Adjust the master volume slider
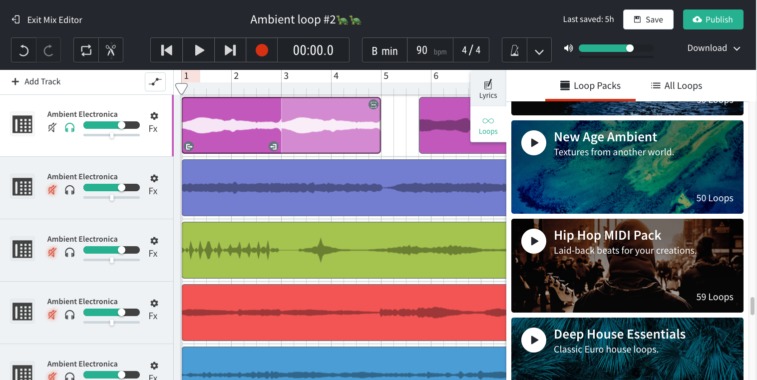Screen dimensions: 757x380 [x=616, y=48]
